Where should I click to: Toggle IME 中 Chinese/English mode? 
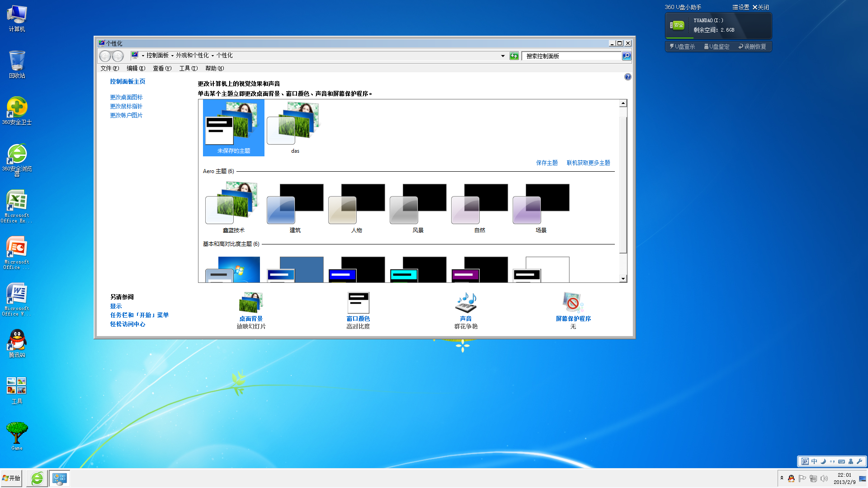click(814, 461)
